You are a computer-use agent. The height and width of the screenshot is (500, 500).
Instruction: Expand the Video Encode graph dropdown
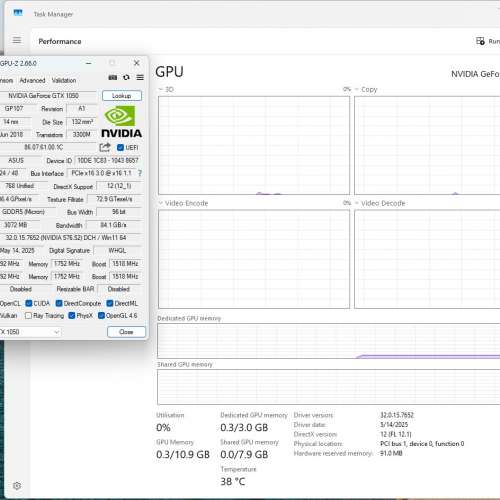click(x=160, y=203)
